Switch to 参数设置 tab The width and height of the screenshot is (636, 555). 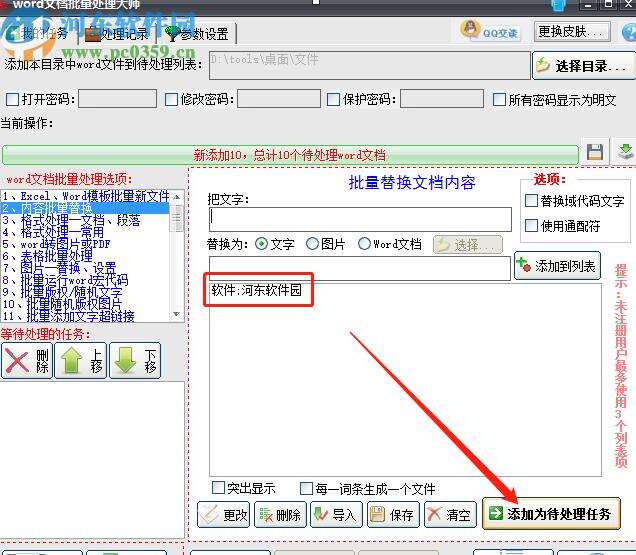click(197, 34)
